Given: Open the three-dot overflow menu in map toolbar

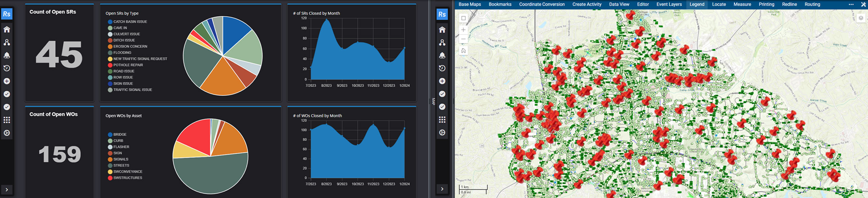Looking at the screenshot, I should 851,4.
